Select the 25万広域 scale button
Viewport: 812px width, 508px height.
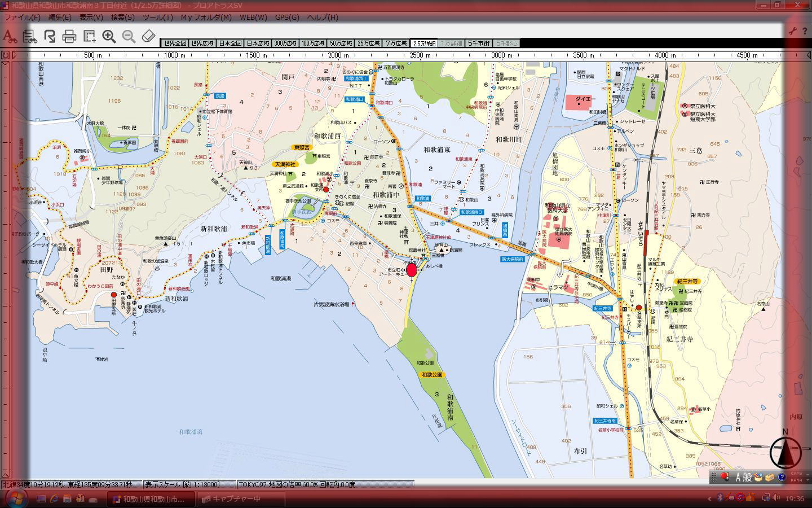tap(368, 43)
